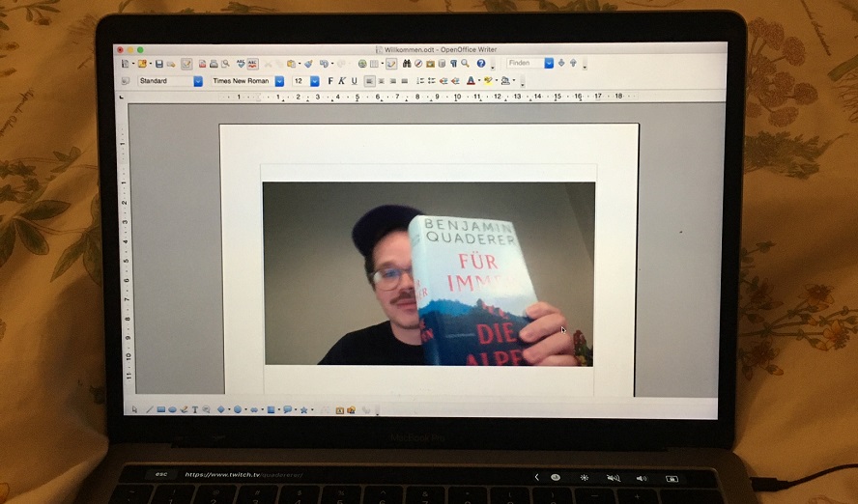Select the Text tool in drawing toolbar
This screenshot has width=858, height=504.
(194, 409)
